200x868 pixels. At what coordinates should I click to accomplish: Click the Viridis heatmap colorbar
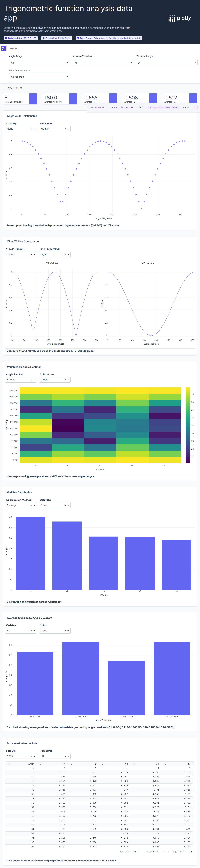tap(188, 425)
